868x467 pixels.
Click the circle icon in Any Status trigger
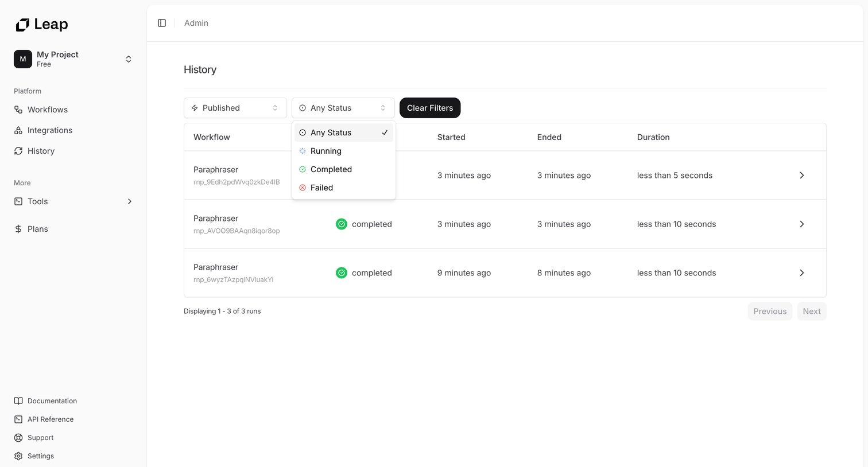pyautogui.click(x=303, y=108)
